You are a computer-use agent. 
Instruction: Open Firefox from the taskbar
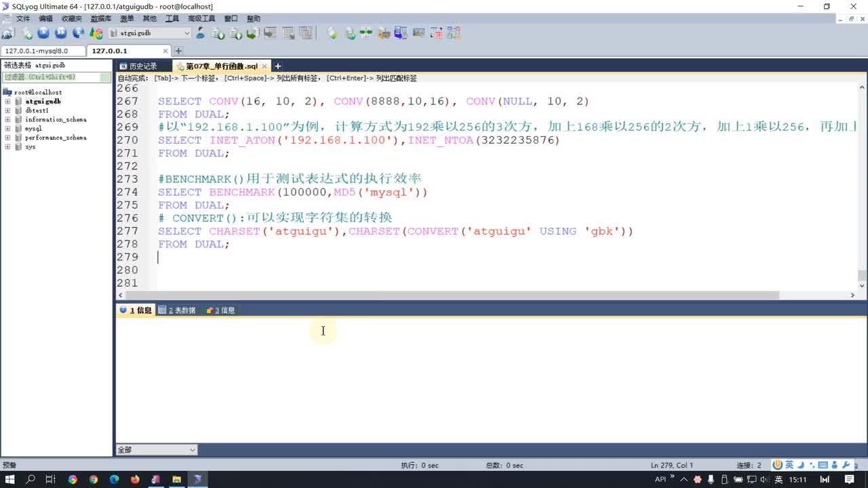click(134, 479)
